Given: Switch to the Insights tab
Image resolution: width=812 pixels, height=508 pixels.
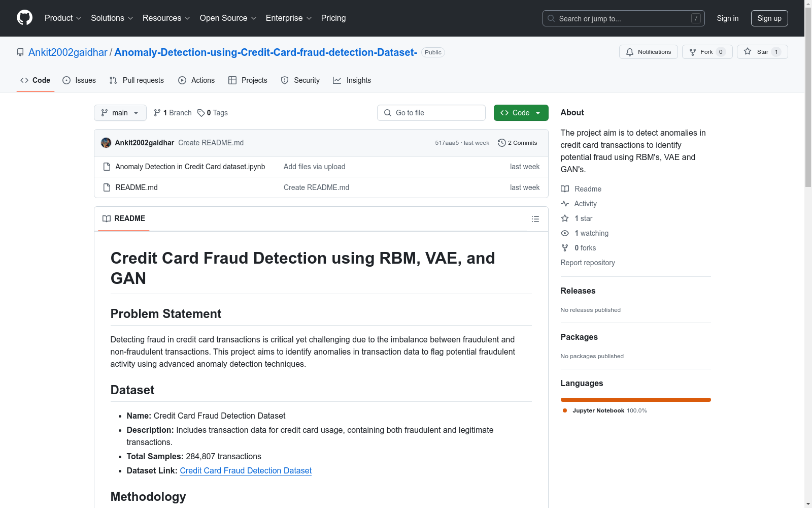Looking at the screenshot, I should [x=352, y=80].
